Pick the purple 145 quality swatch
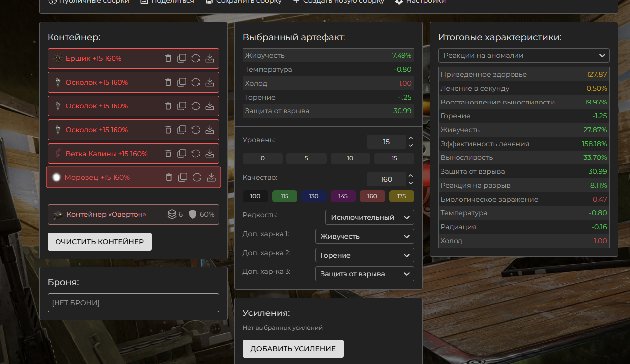The width and height of the screenshot is (630, 364). coord(343,196)
